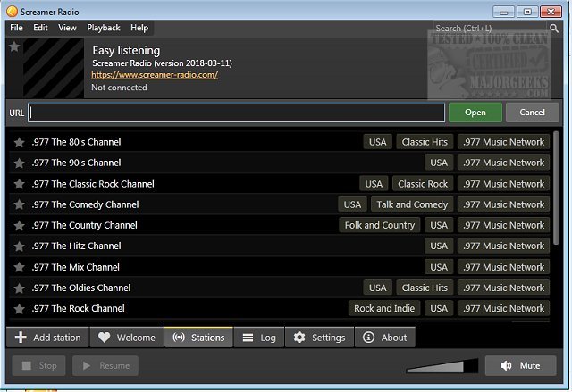This screenshot has width=572, height=392.
Task: Click the Rock and Indie tag
Action: click(384, 309)
